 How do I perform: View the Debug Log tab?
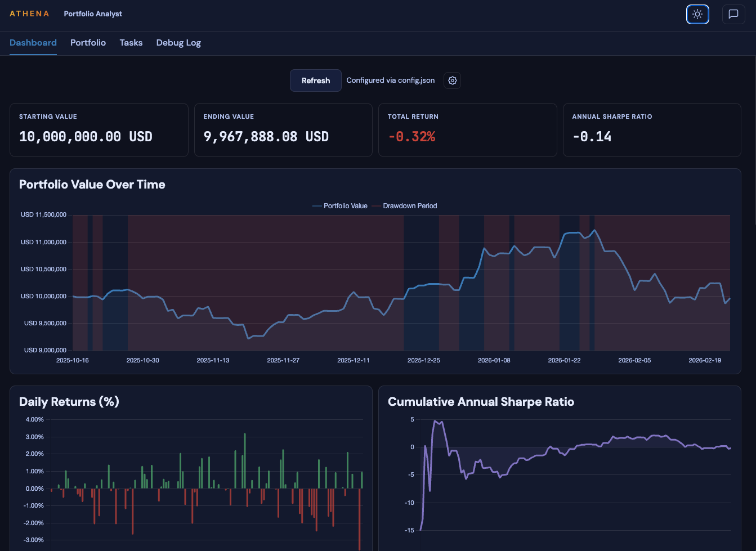coord(178,43)
